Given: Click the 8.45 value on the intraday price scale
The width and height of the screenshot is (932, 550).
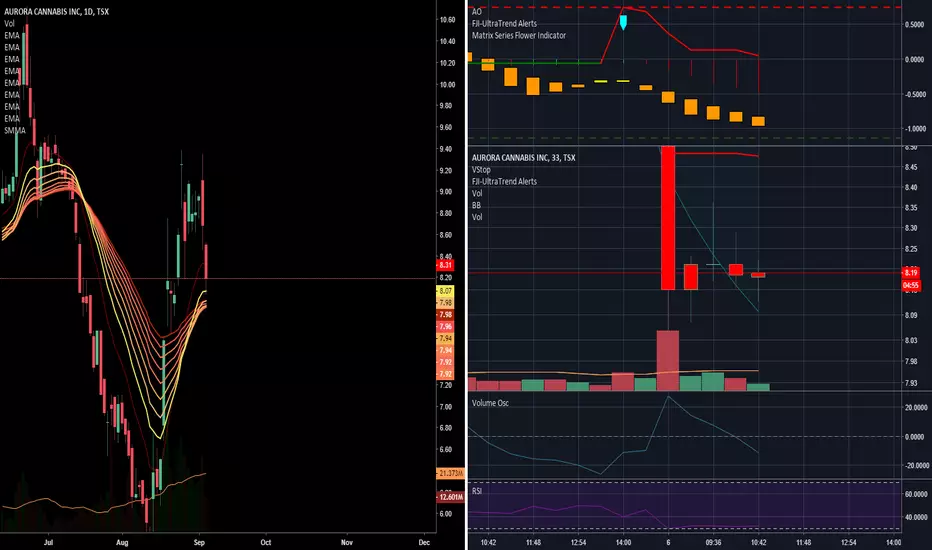Looking at the screenshot, I should [911, 167].
